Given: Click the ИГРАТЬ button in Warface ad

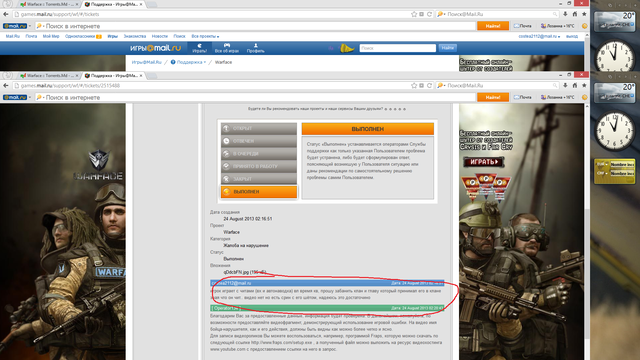Looking at the screenshot, I should [483, 162].
